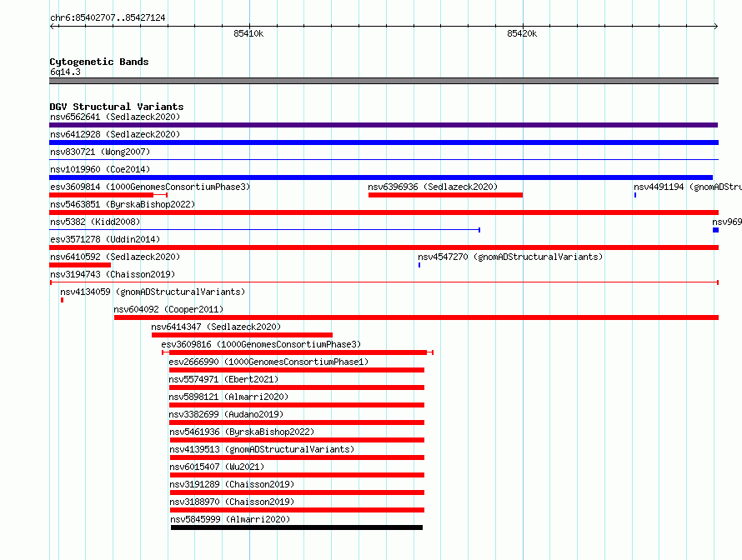742x560 pixels.
Task: Open esv3609816 (1000GenomesConsortiumPhase3) label
Action: (261, 344)
